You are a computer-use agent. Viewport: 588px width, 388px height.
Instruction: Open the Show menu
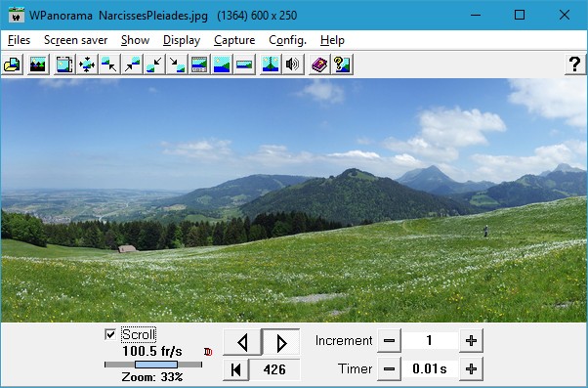click(136, 40)
